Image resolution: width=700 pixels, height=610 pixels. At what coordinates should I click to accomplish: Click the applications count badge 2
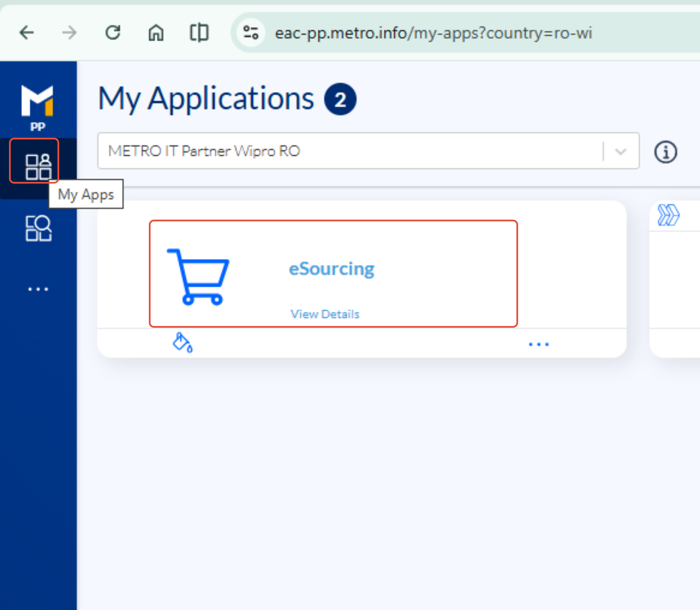pos(340,99)
